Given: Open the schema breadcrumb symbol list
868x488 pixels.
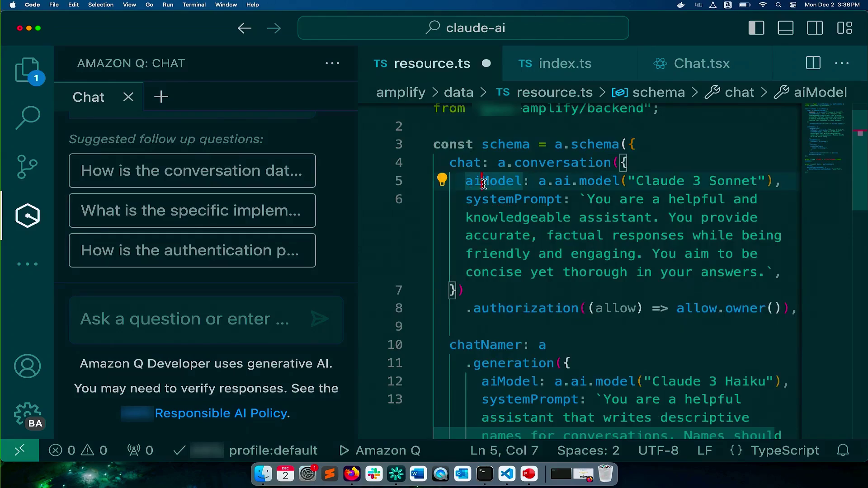Looking at the screenshot, I should tap(648, 92).
